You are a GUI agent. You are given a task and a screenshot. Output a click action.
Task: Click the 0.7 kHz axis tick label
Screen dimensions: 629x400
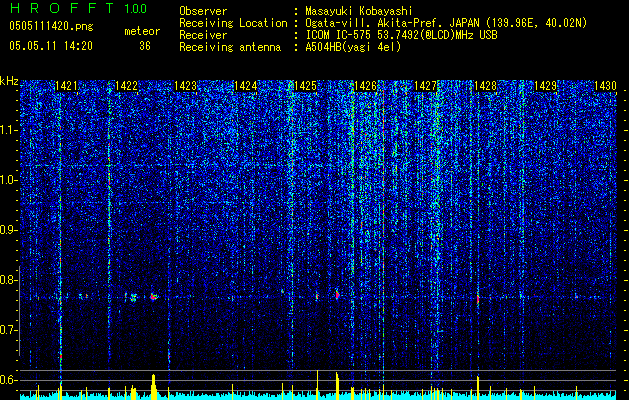[x=9, y=330]
